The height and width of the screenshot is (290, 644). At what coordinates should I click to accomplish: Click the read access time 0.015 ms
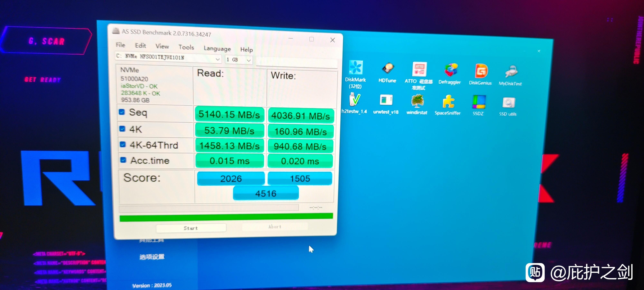pos(229,161)
